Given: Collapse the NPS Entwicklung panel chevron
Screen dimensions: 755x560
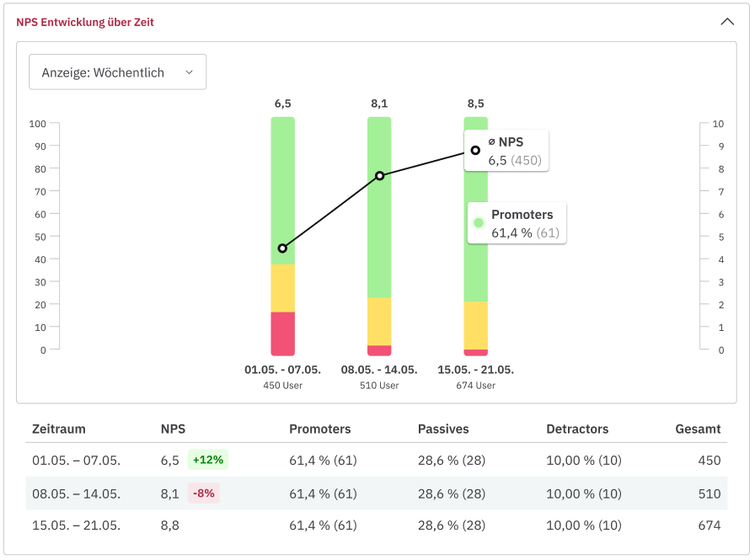Looking at the screenshot, I should tap(727, 22).
